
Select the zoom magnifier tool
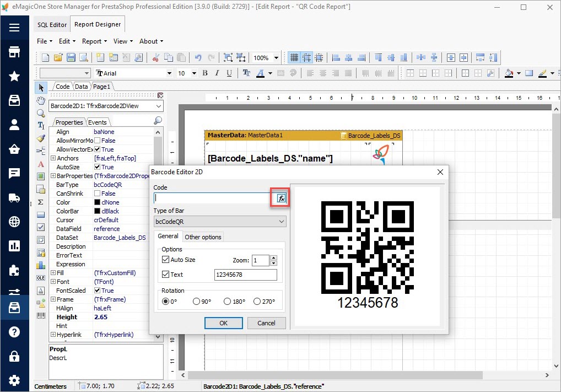(41, 113)
